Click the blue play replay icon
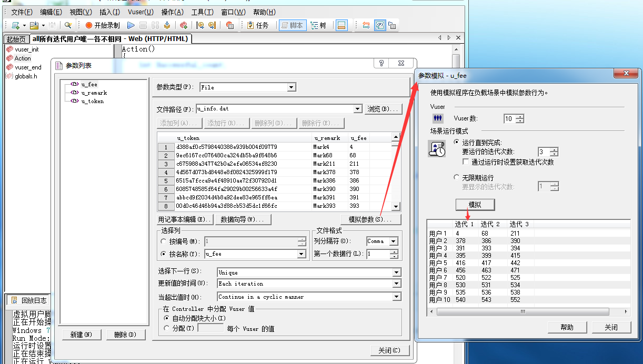 130,25
